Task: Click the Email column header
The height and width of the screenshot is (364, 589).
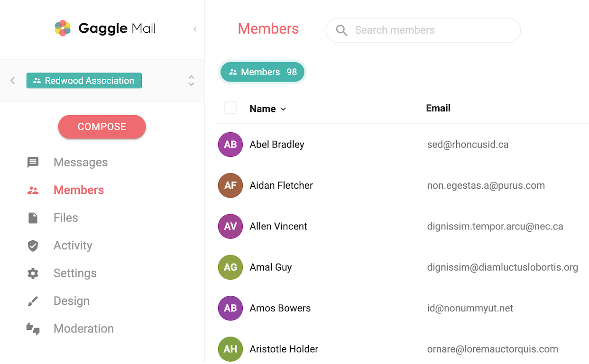Action: coord(438,108)
